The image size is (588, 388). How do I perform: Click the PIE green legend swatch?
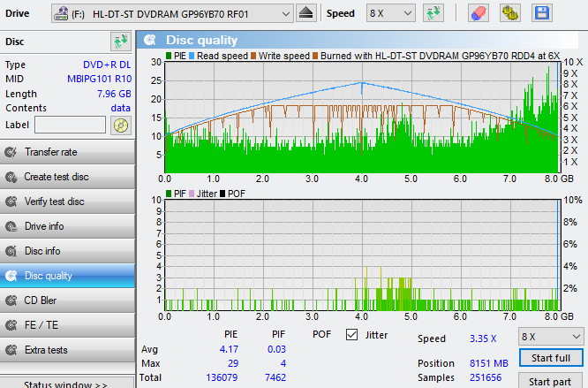click(x=168, y=56)
